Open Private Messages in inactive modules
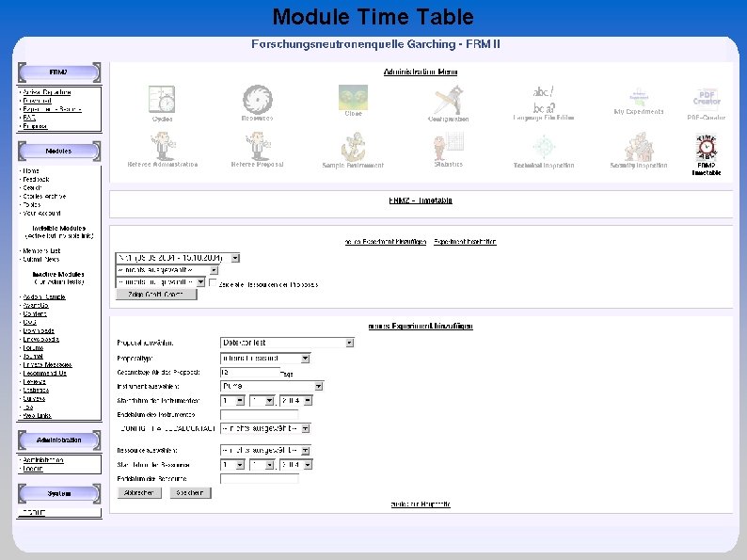The height and width of the screenshot is (560, 747). [48, 365]
